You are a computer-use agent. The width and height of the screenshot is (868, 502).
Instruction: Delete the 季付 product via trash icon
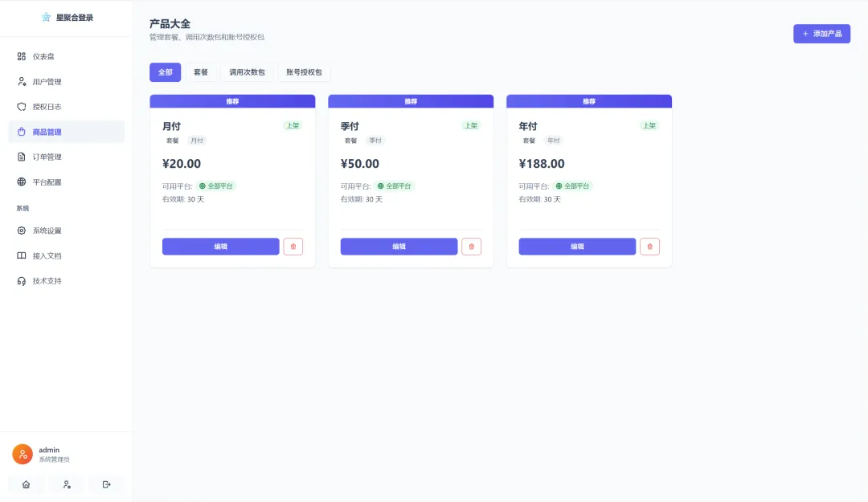(x=472, y=247)
